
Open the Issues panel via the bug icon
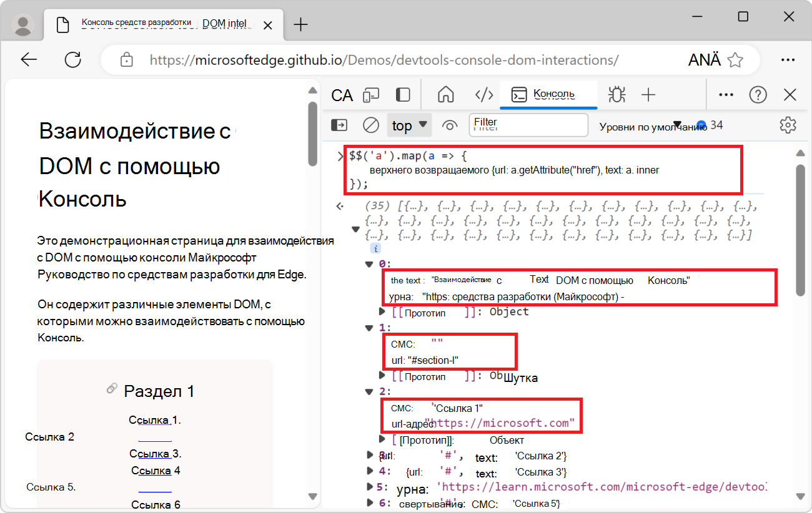(616, 95)
